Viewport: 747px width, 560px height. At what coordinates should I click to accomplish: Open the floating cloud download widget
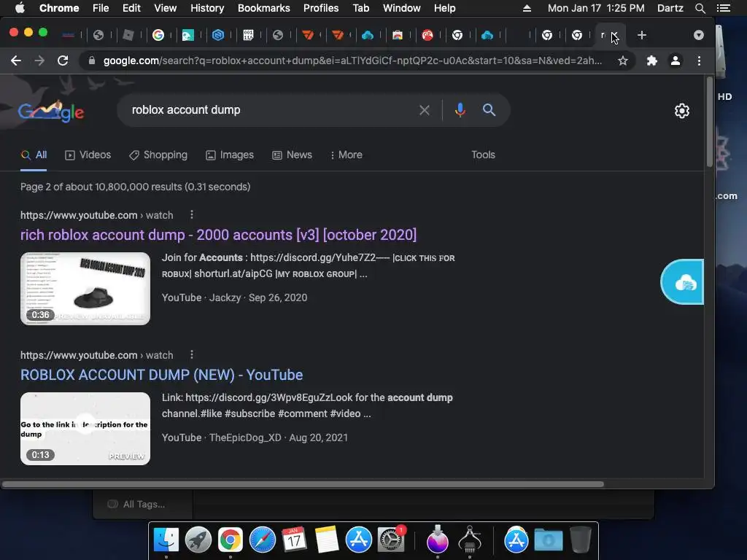[x=683, y=282]
